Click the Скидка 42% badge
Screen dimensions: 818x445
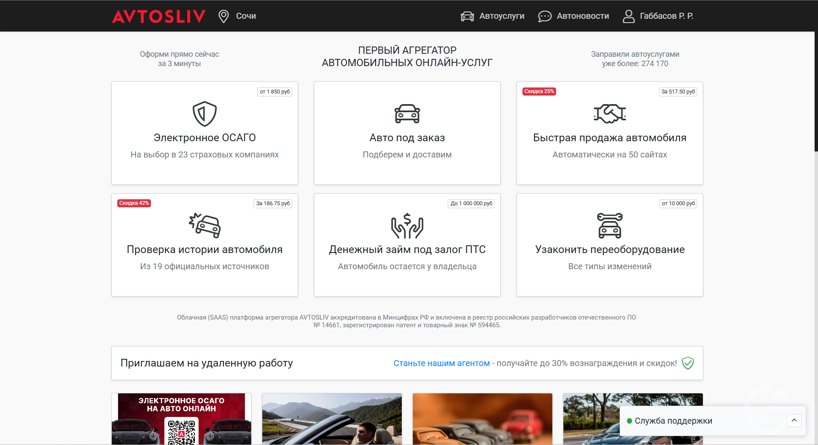click(x=134, y=203)
